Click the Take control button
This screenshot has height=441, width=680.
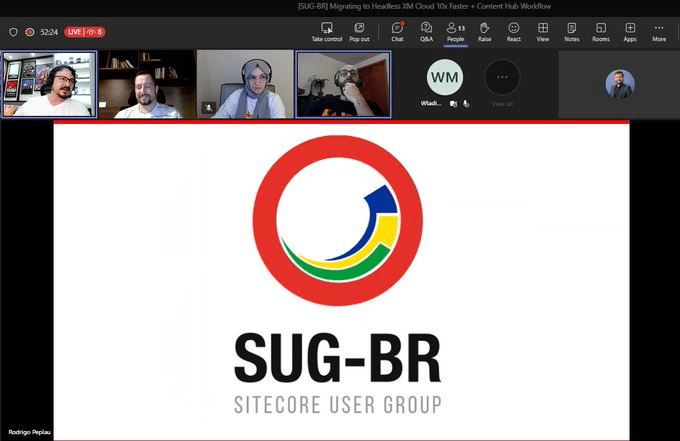[x=326, y=31]
